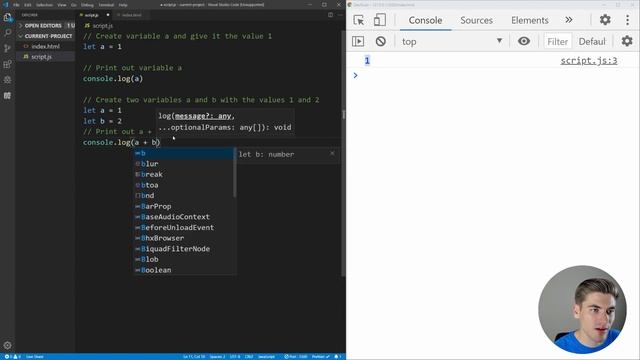Choose 'BarProp' in autocomplete list
The width and height of the screenshot is (640, 360).
coord(184,206)
